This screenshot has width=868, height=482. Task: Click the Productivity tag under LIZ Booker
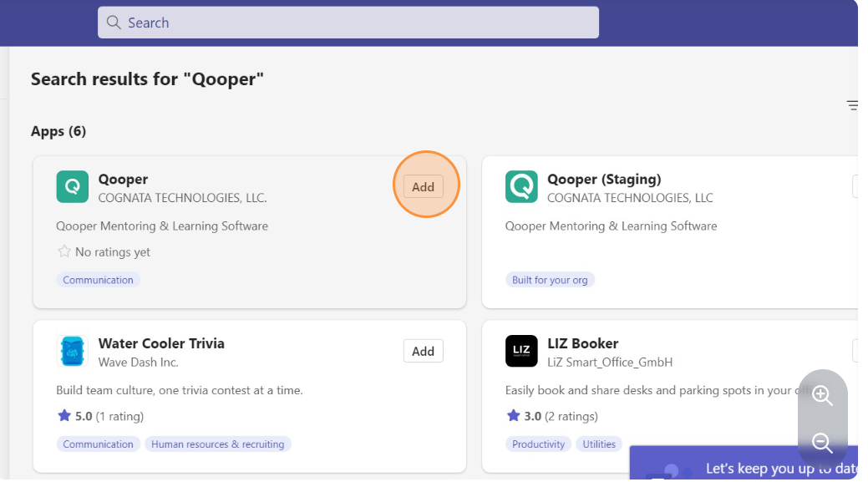click(x=538, y=444)
